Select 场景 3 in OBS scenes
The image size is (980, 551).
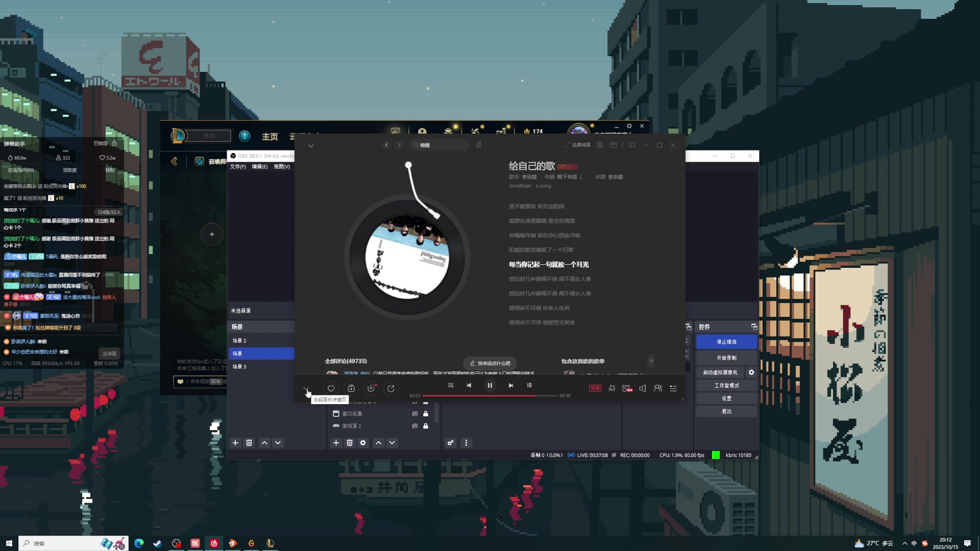[261, 366]
